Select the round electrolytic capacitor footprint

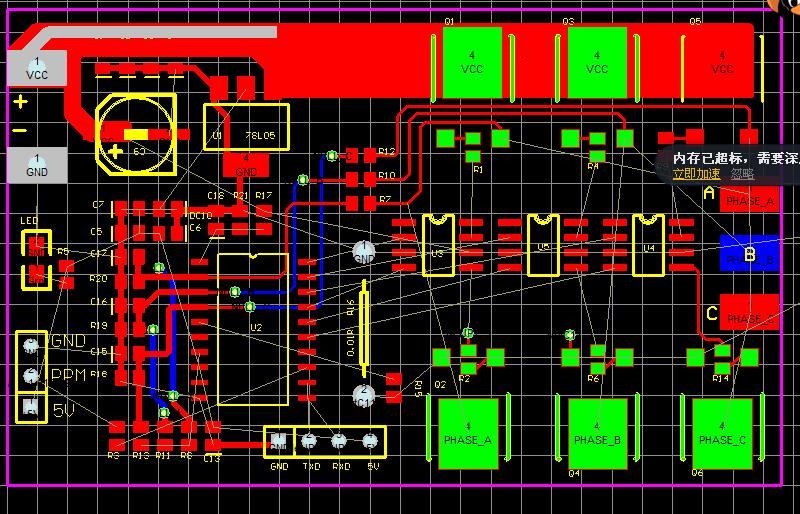tap(136, 134)
